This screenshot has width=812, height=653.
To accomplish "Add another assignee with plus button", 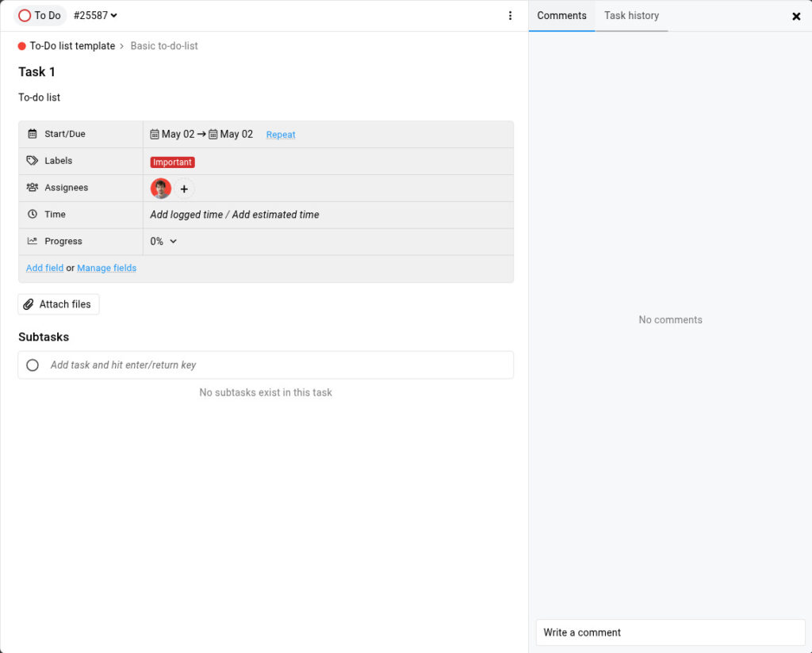I will (184, 189).
